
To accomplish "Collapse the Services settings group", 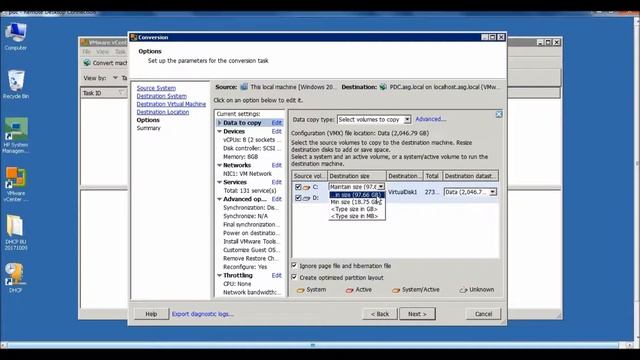I will coord(220,182).
